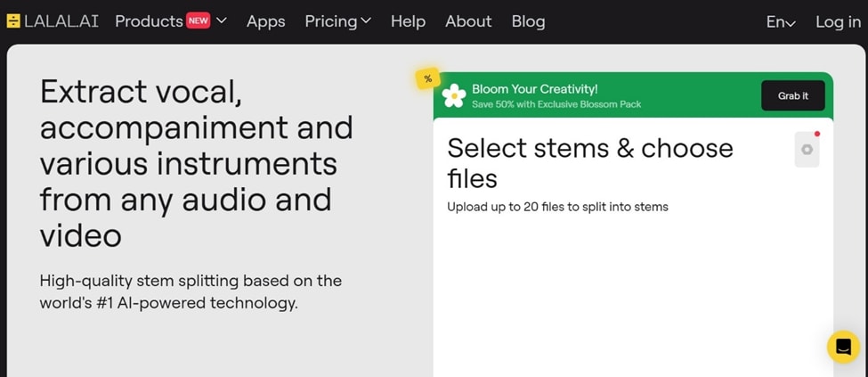The height and width of the screenshot is (377, 868).
Task: Click the LALAL.AI brand name text
Action: (x=61, y=21)
